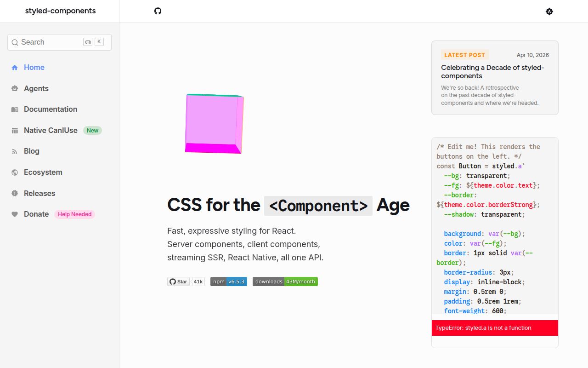The image size is (588, 368).
Task: Open the GitHub repository icon
Action: point(158,11)
